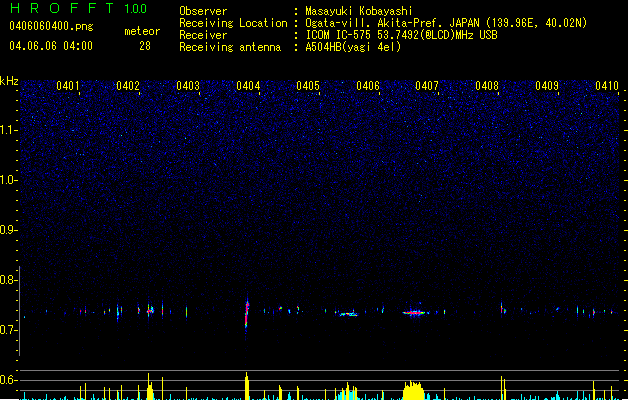Image resolution: width=629 pixels, height=400 pixels.
Task: Click the 0403 time marker
Action: pos(188,86)
